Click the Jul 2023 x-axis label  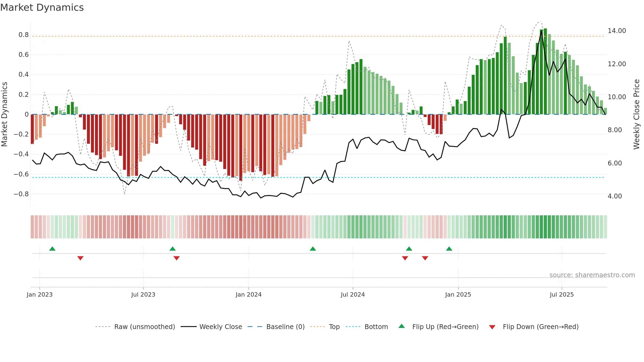point(143,294)
